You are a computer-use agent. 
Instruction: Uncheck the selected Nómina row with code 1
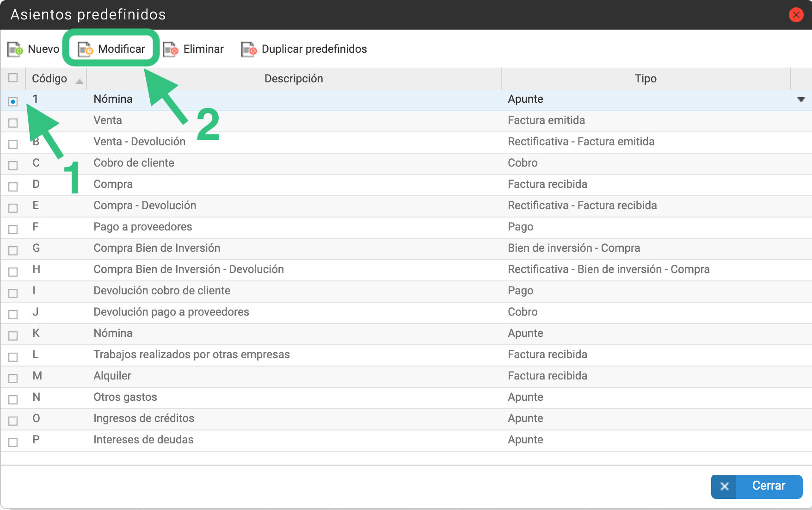[13, 101]
